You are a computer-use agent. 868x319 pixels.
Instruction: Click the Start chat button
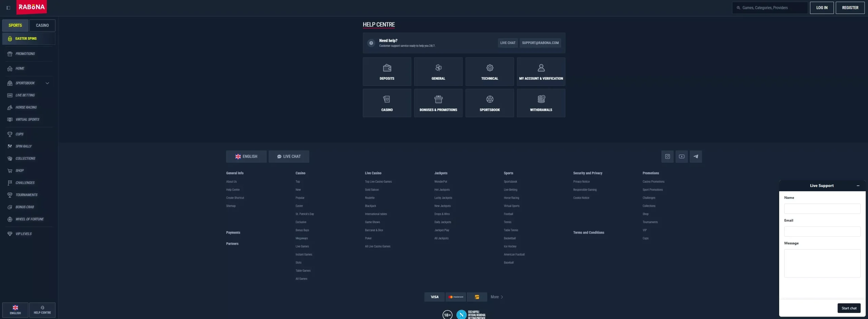(x=849, y=308)
